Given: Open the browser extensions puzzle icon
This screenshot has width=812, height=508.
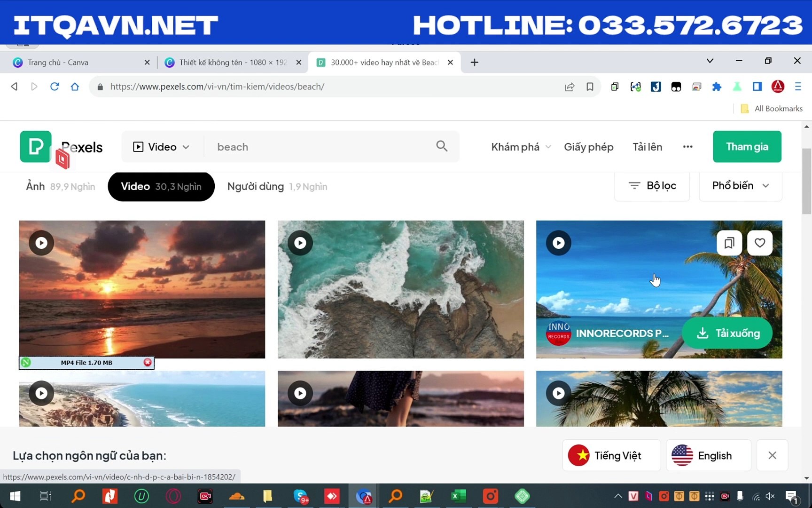Looking at the screenshot, I should coord(717,87).
